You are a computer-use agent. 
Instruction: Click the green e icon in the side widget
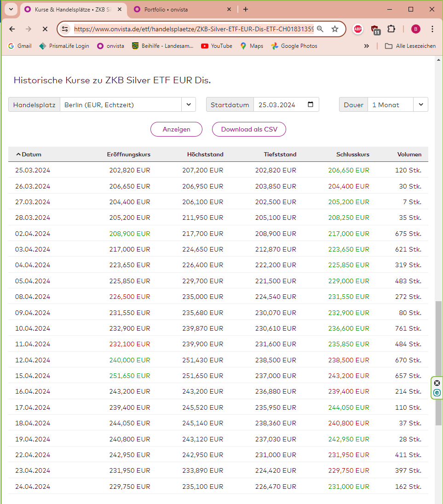pyautogui.click(x=437, y=392)
